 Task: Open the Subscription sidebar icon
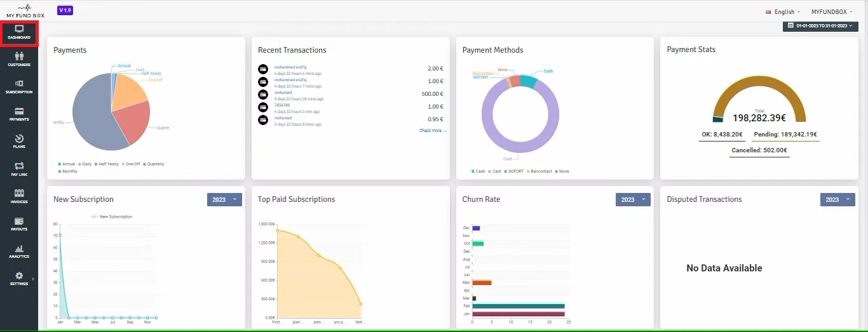(19, 83)
